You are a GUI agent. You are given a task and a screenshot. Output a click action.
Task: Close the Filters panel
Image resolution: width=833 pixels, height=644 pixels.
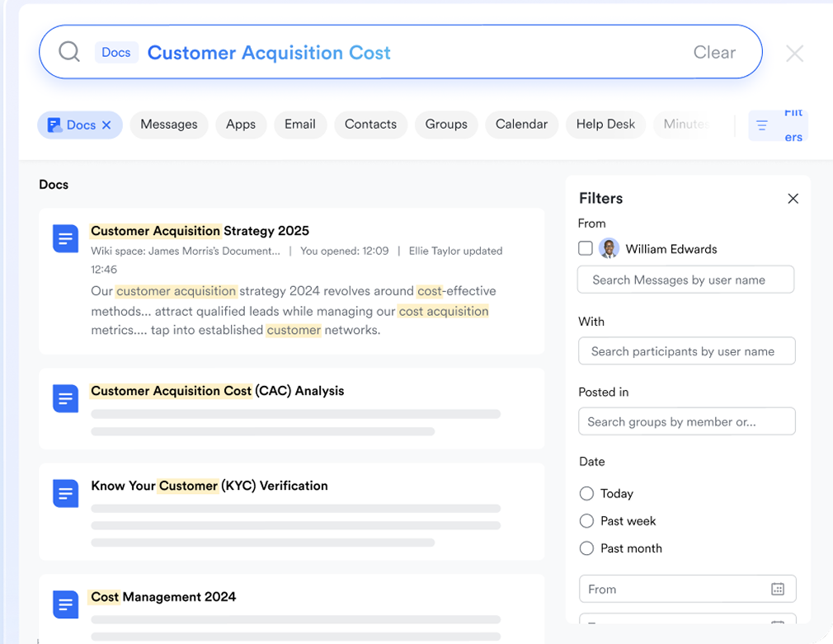(x=793, y=199)
